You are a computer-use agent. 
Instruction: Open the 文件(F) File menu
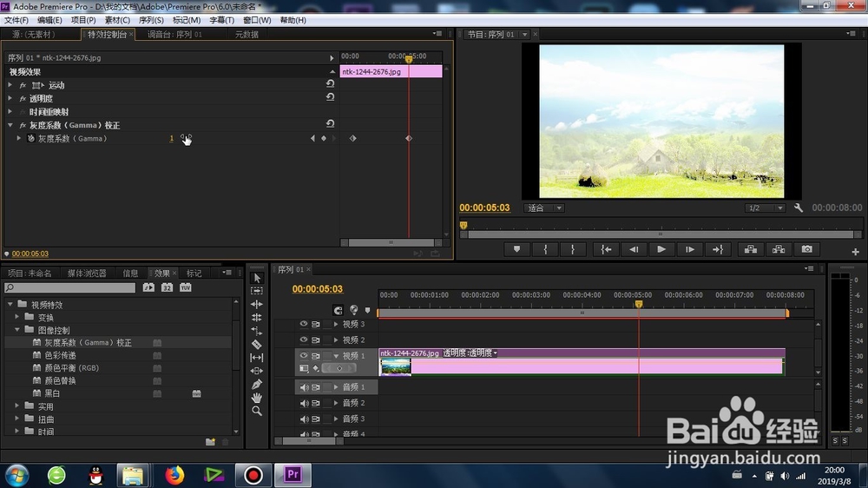(16, 20)
